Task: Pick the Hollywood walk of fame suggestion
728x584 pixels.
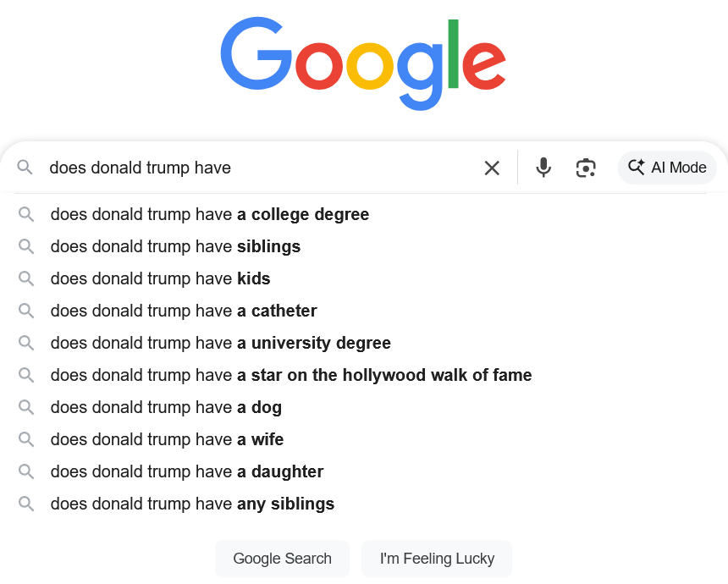Action: [x=290, y=375]
